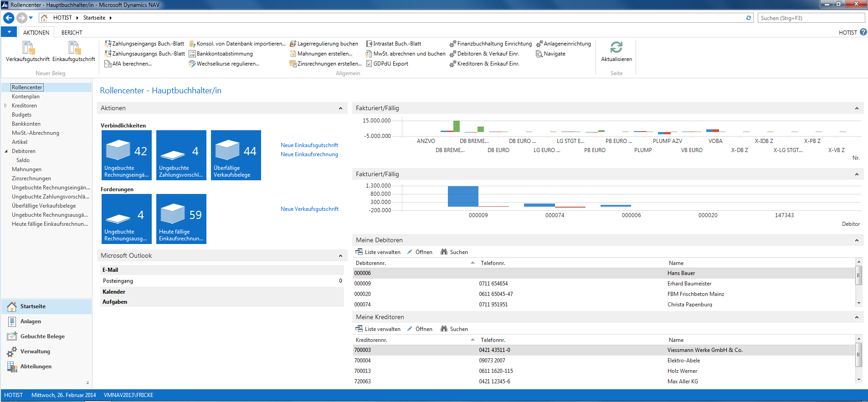The width and height of the screenshot is (868, 402).
Task: Click the Verkaufsgutschrift ribbon icon
Action: [28, 51]
